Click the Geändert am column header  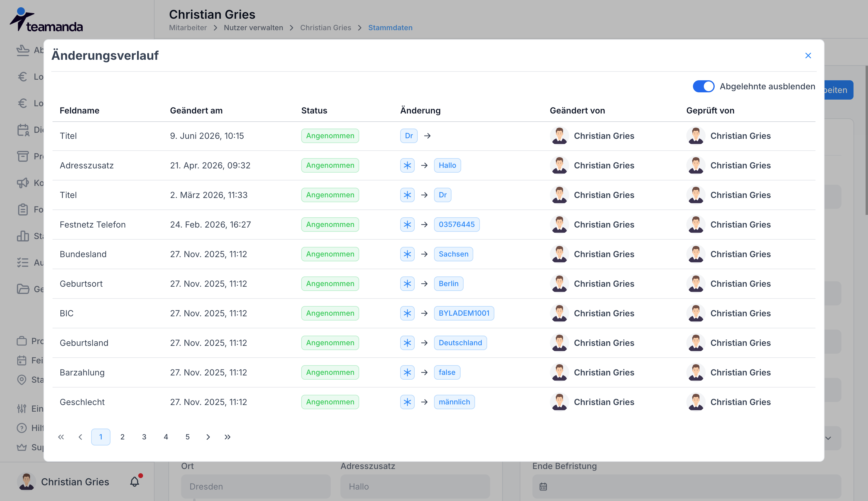click(x=196, y=110)
